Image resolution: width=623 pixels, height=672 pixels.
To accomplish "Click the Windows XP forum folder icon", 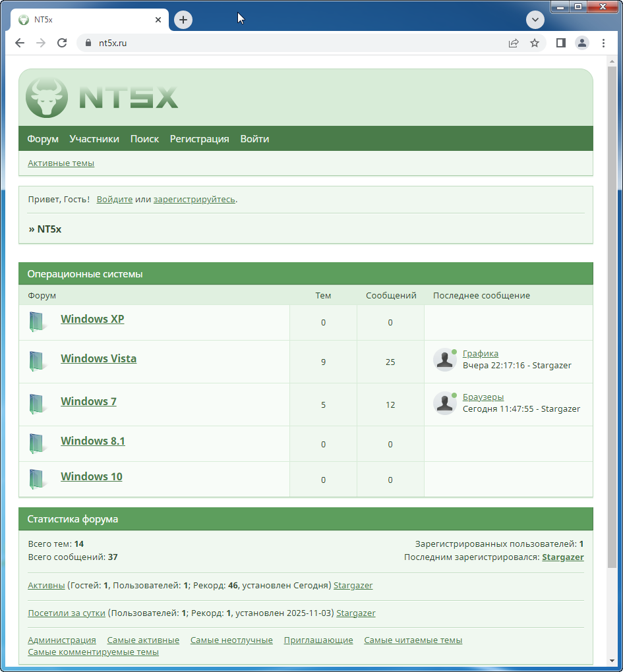I will (38, 322).
